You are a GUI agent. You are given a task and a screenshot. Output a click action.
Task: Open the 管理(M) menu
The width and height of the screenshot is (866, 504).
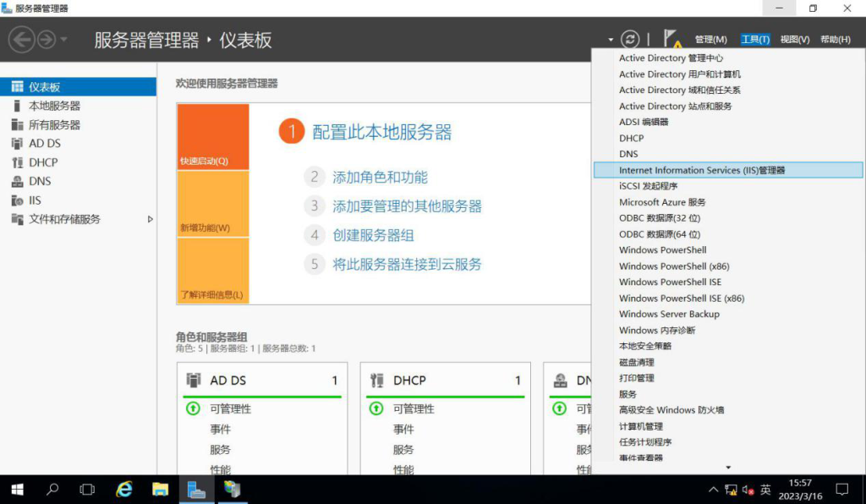pos(710,39)
